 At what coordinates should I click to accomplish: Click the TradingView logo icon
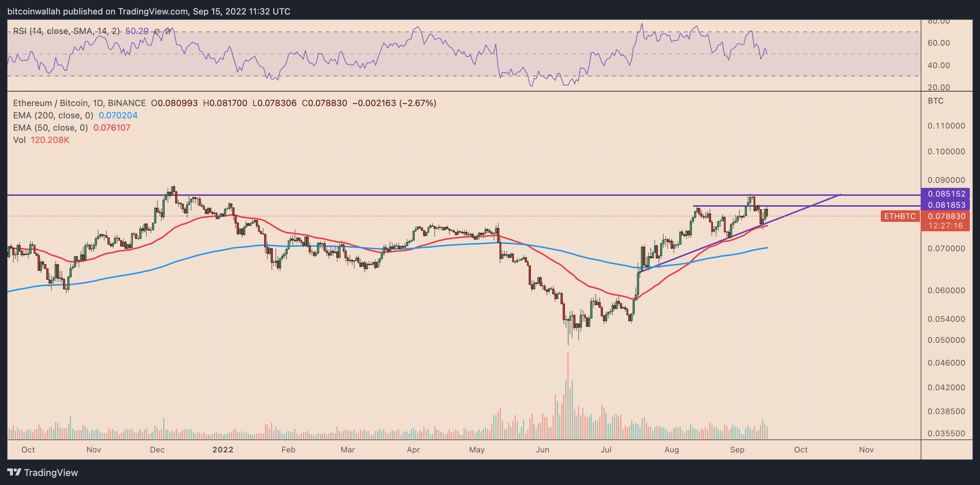click(x=14, y=472)
